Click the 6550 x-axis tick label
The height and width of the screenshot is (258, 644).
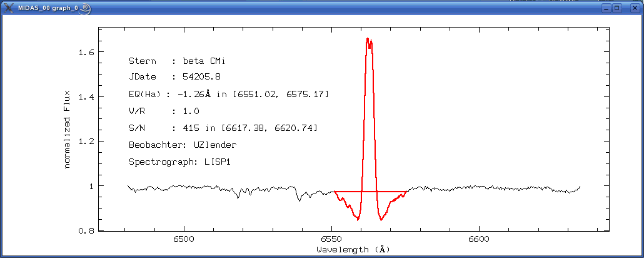point(331,239)
